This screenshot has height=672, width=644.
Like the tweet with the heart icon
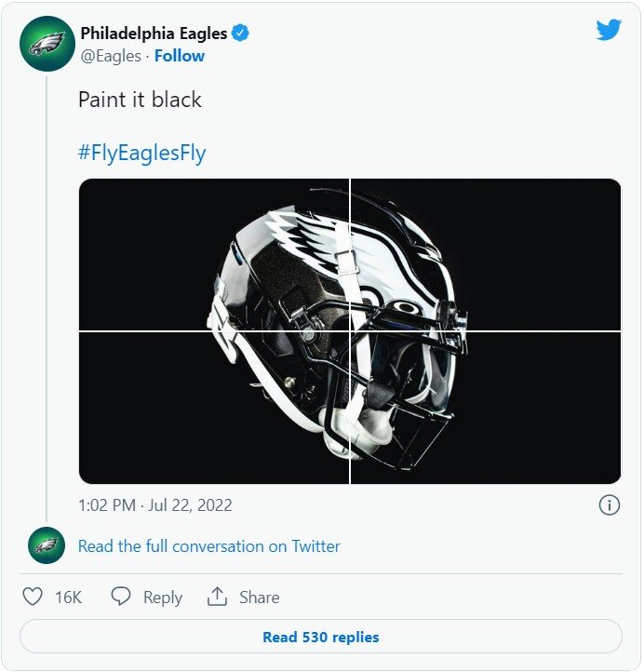(33, 597)
